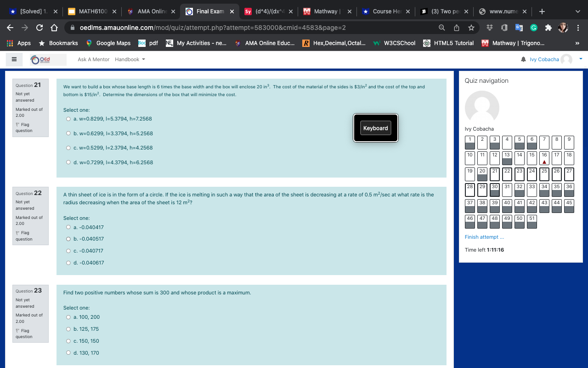
Task: Select option a. w=0.8299 for question 21
Action: pyautogui.click(x=68, y=119)
